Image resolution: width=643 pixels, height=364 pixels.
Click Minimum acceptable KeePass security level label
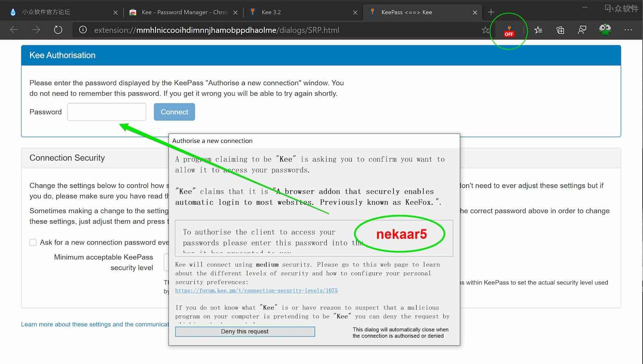point(104,262)
